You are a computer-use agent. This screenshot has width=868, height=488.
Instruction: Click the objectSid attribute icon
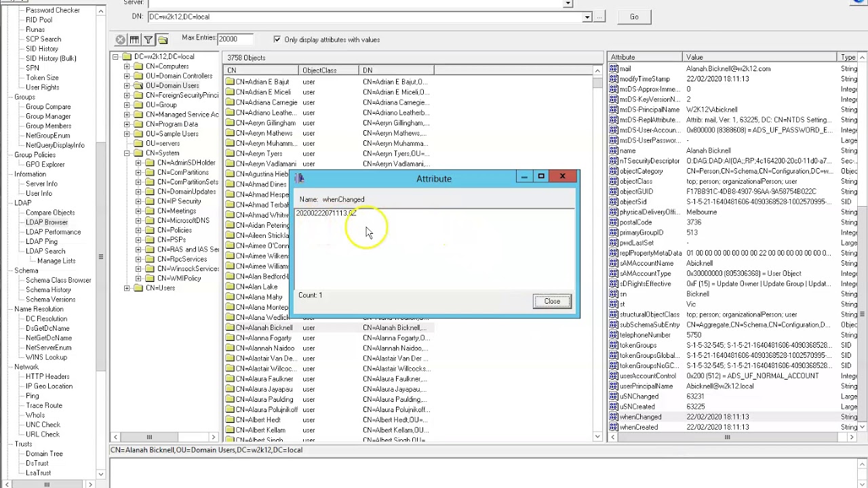(614, 201)
